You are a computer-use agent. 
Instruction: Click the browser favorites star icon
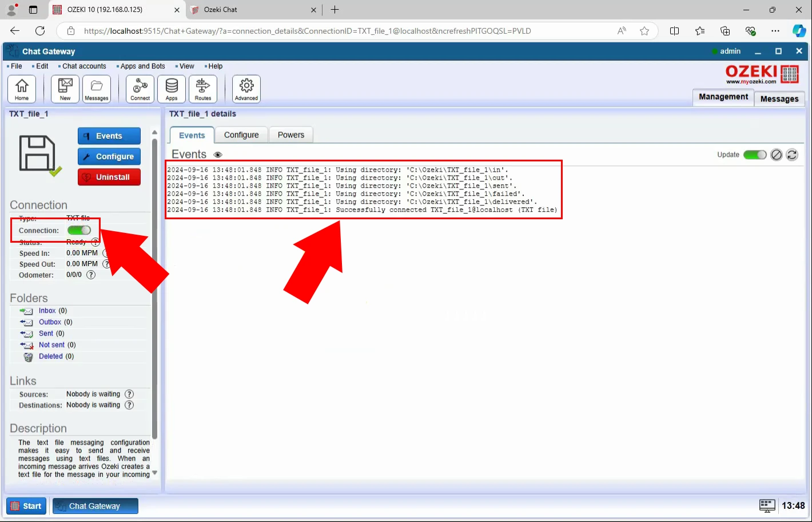tap(644, 31)
